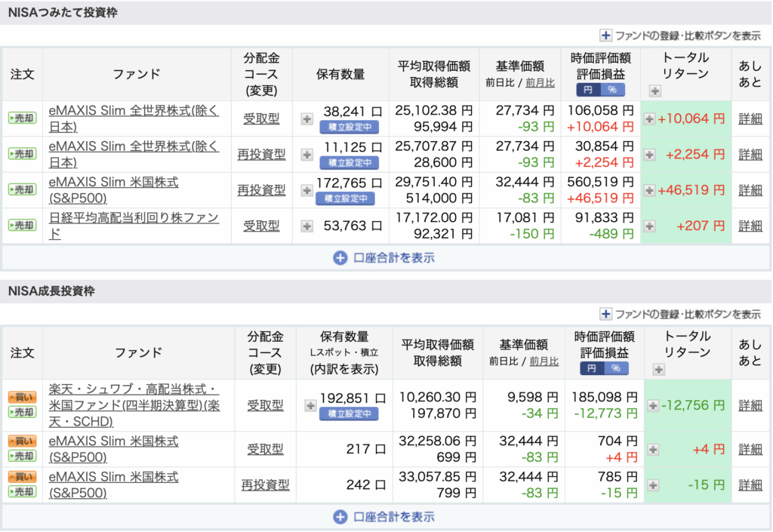
Task: Click 積立設定中 badge under 11,125口
Action: point(349,162)
